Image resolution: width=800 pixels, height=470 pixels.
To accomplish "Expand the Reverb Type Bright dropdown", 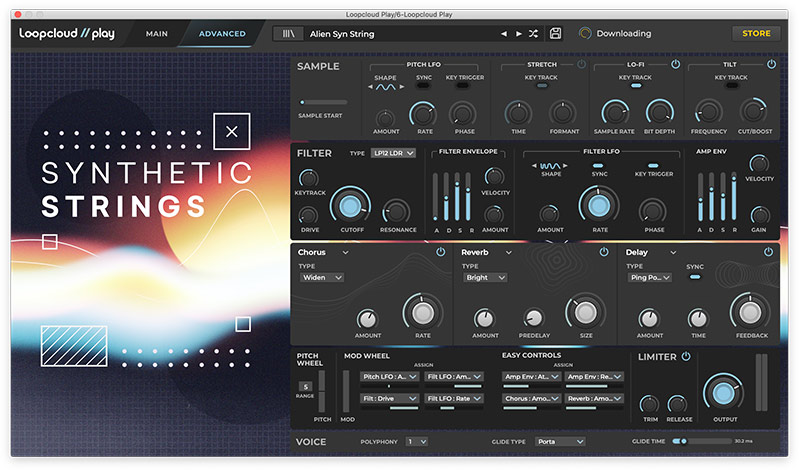I will pos(486,277).
